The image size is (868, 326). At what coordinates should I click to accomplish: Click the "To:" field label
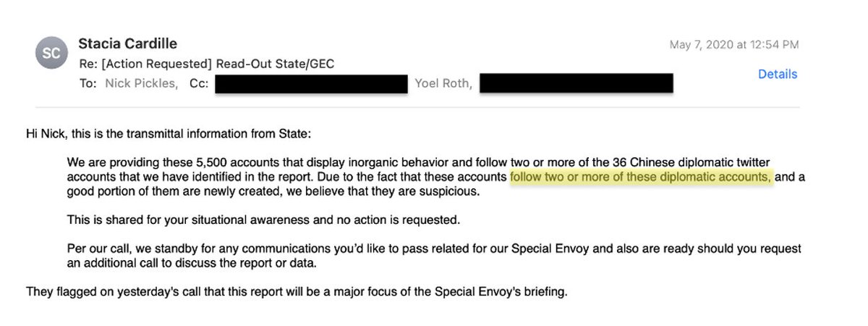click(x=88, y=83)
